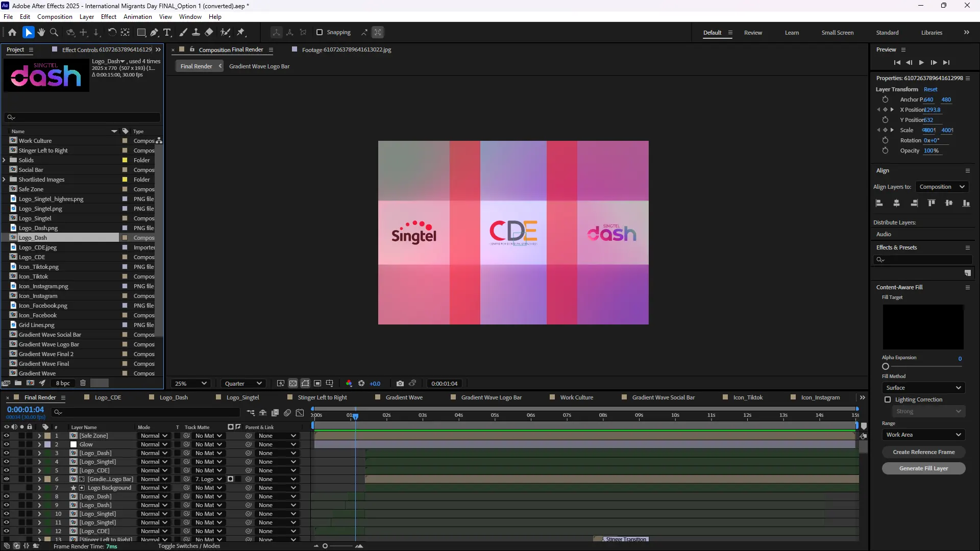
Task: Click the Align Top icon
Action: point(932,203)
